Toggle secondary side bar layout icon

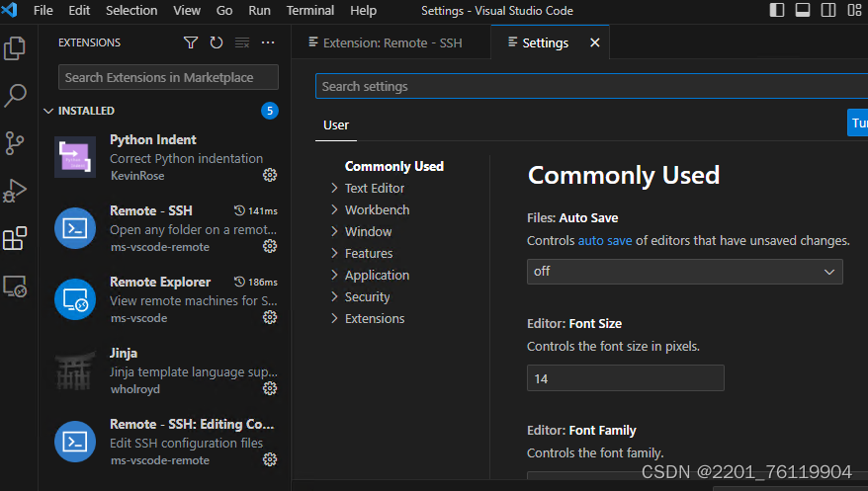(x=828, y=11)
